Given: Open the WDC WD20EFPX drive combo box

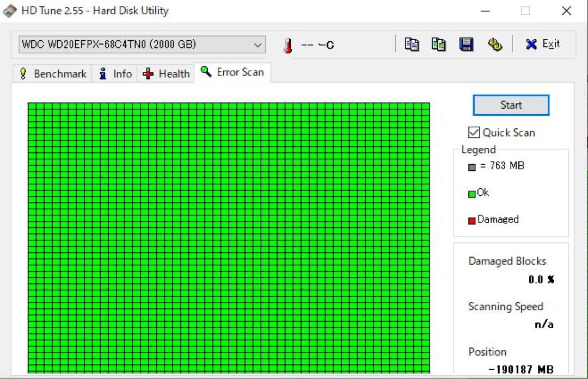Looking at the screenshot, I should (x=142, y=45).
